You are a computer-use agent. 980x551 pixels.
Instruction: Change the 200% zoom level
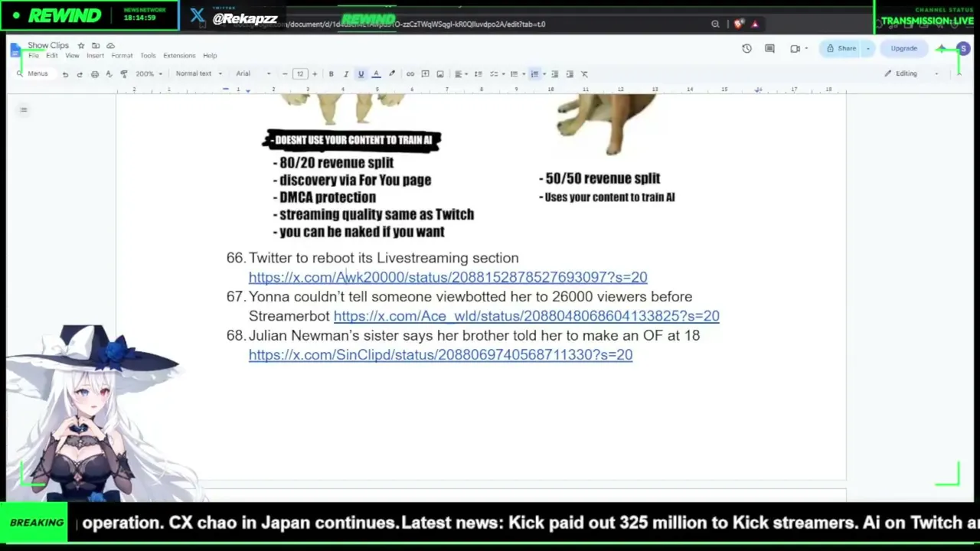click(x=149, y=74)
